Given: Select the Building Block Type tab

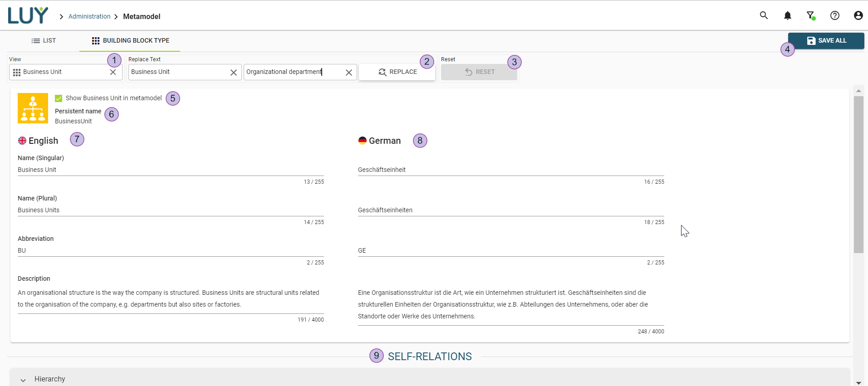Looking at the screenshot, I should 130,41.
